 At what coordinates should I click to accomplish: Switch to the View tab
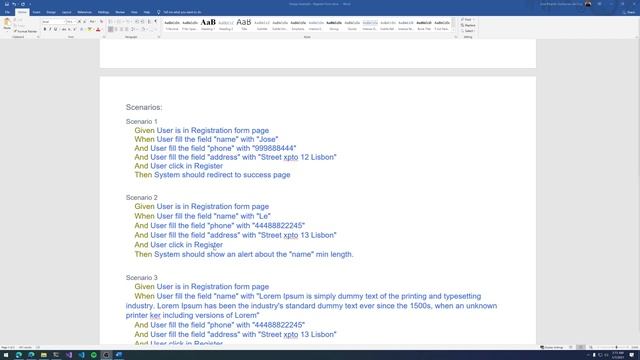point(134,12)
